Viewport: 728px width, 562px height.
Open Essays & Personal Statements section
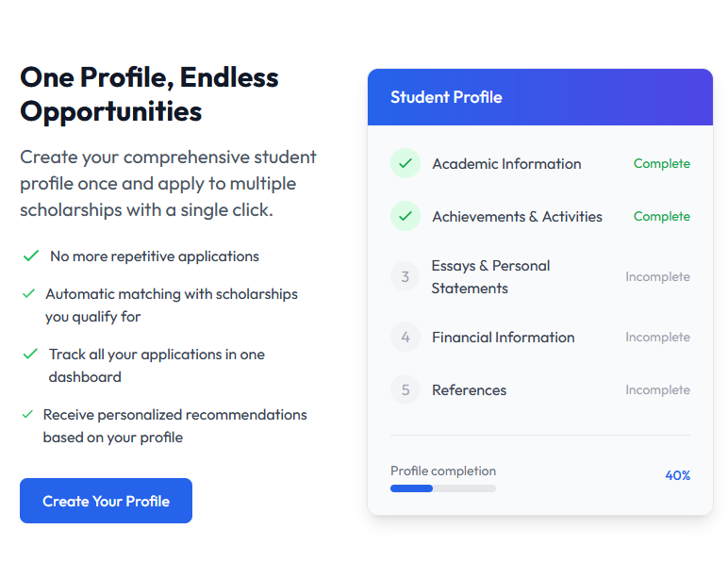[490, 277]
